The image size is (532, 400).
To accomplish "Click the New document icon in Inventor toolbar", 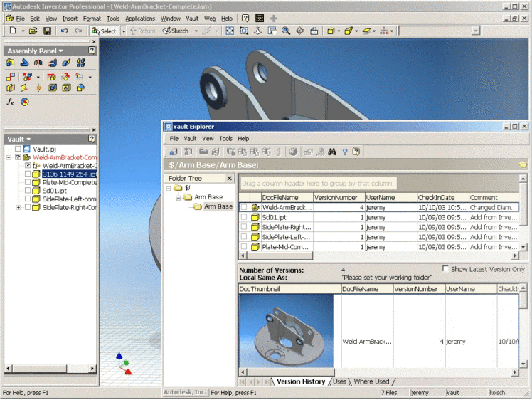I will (13, 31).
